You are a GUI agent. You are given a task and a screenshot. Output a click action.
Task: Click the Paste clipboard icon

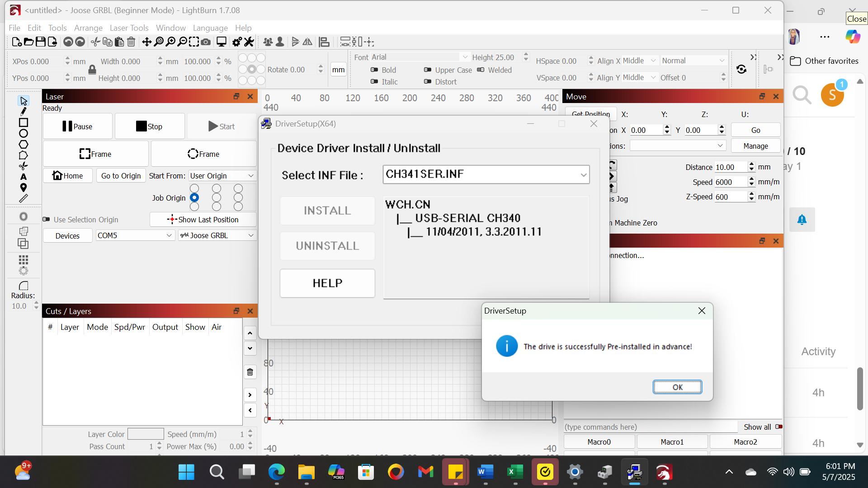pos(119,42)
